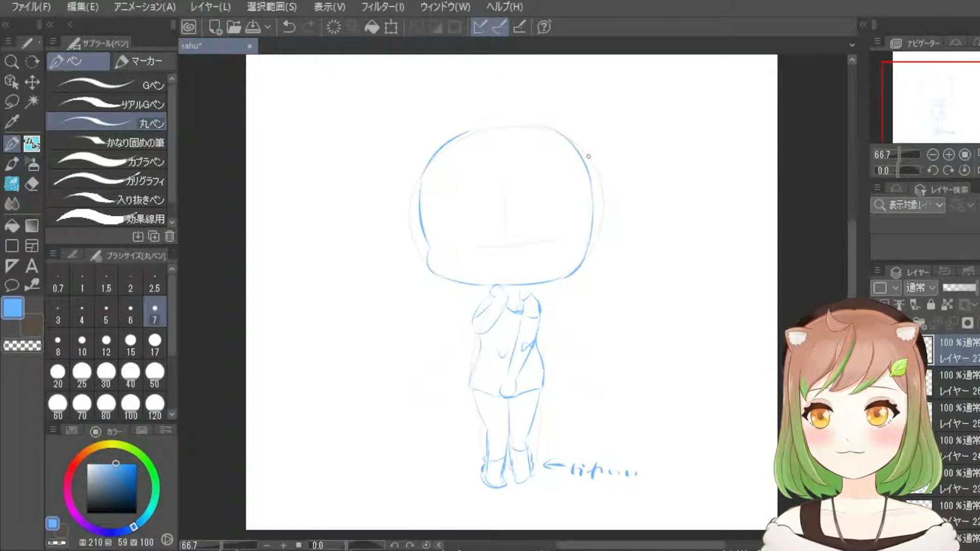980x551 pixels.
Task: Switch to マーカー sub tool tab
Action: [139, 61]
